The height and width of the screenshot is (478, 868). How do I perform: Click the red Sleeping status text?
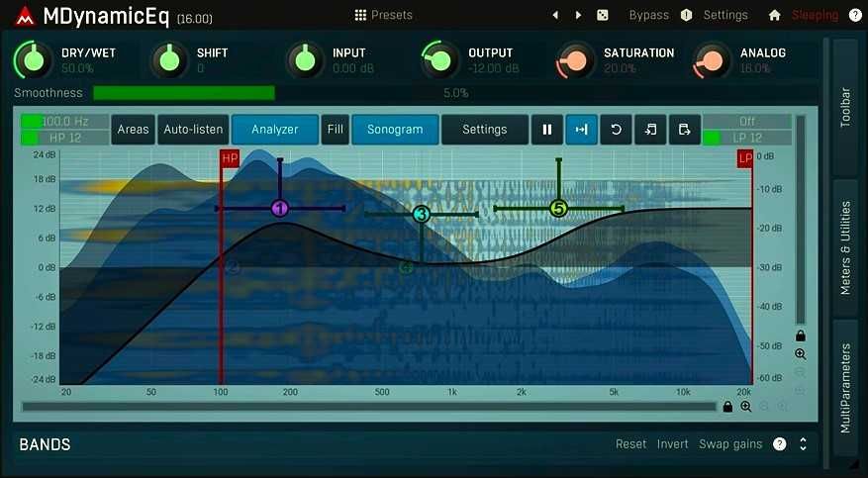point(815,15)
